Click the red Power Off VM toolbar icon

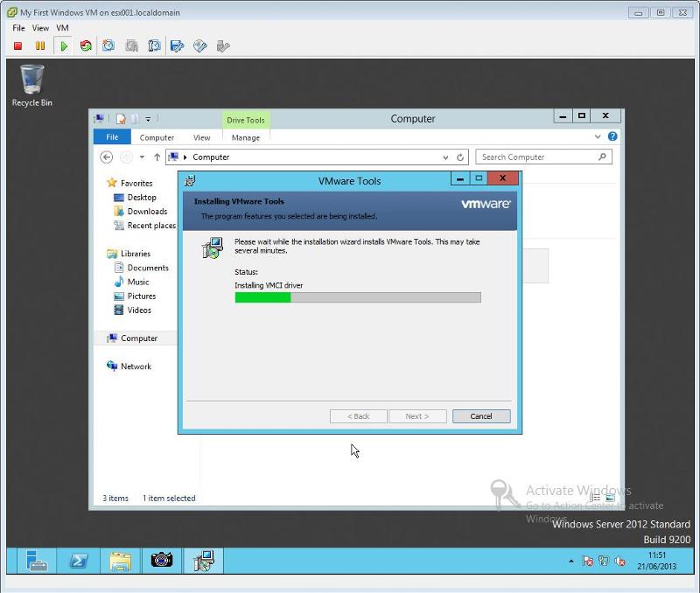click(17, 46)
